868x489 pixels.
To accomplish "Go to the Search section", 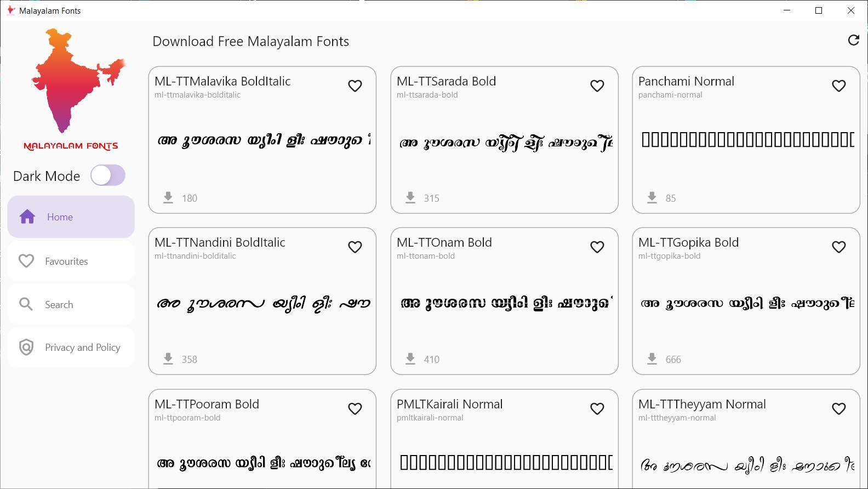I will tap(59, 305).
